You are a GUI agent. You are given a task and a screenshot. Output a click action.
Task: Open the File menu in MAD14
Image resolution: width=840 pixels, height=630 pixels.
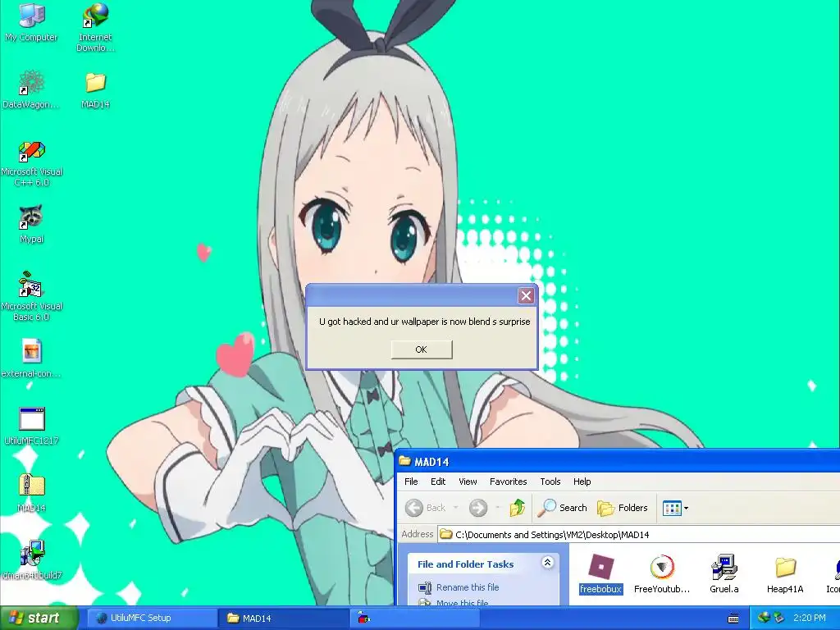tap(411, 481)
